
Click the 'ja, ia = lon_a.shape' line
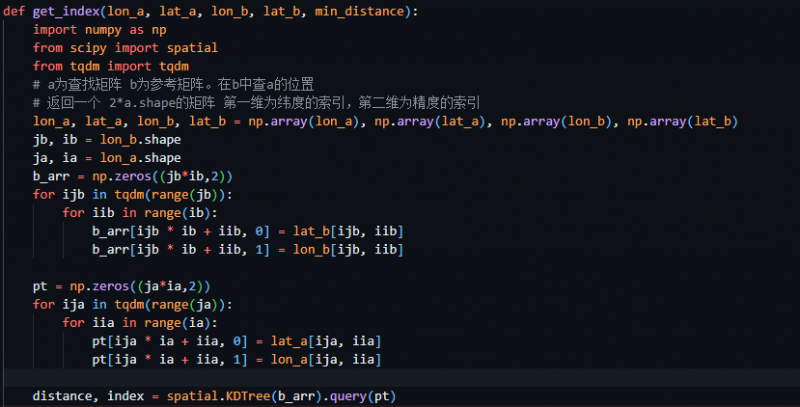coord(106,157)
